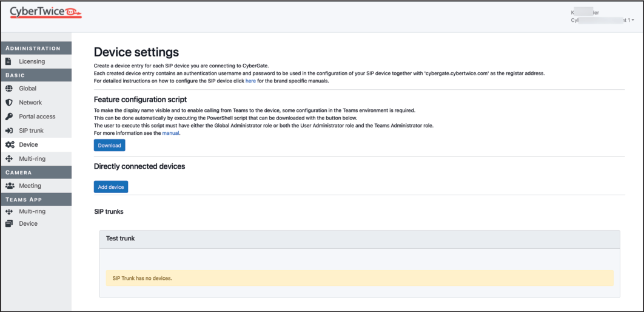The height and width of the screenshot is (312, 644).
Task: Click the Device gears icon under Basic
Action: (10, 144)
